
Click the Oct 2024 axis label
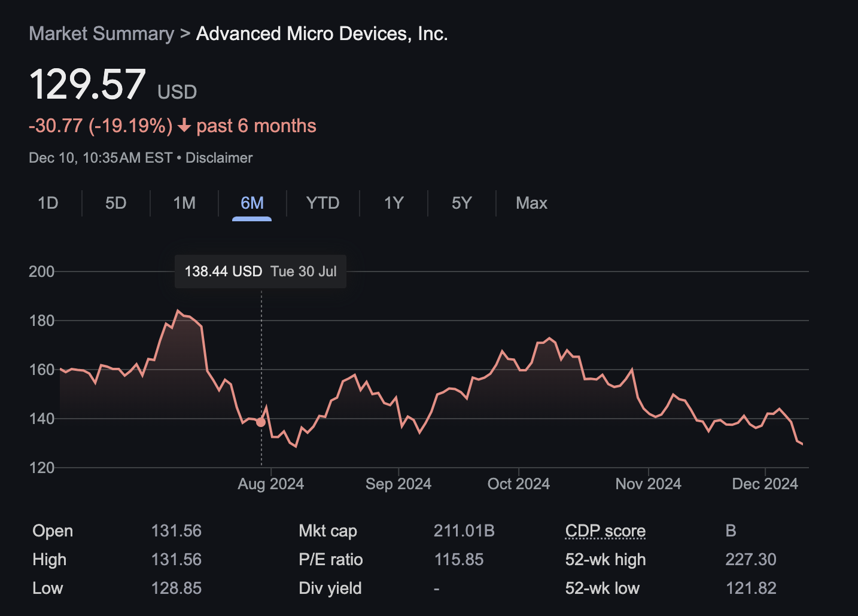point(518,484)
